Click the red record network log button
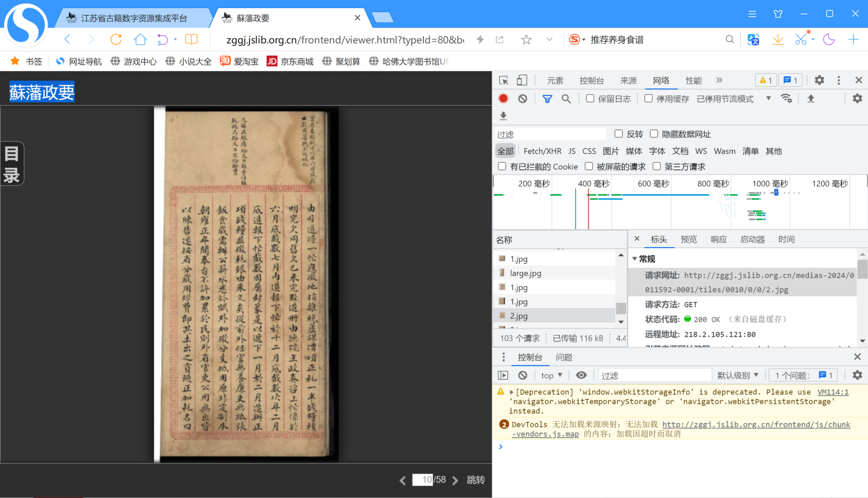The height and width of the screenshot is (498, 868). tap(503, 99)
